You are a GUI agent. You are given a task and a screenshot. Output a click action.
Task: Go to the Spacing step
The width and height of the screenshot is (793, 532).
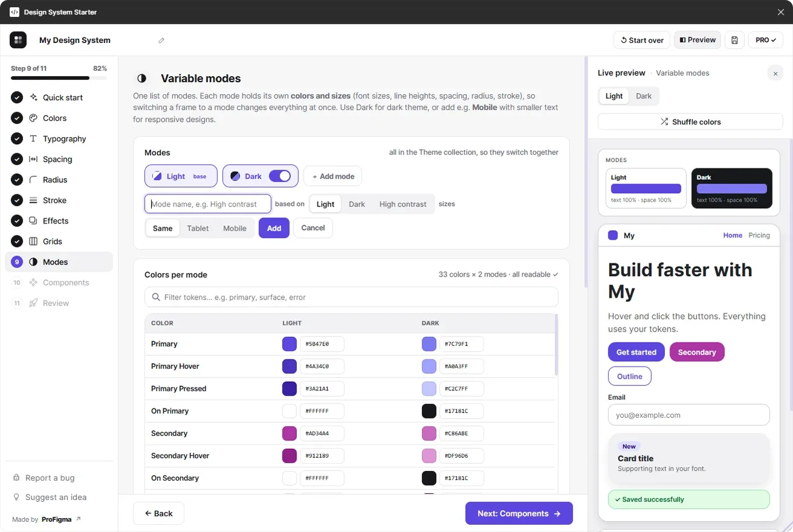pos(59,159)
